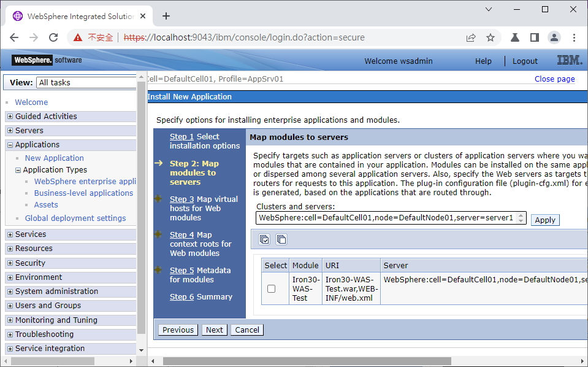Open Chrome three-dot menu
The height and width of the screenshot is (367, 588).
pyautogui.click(x=574, y=37)
